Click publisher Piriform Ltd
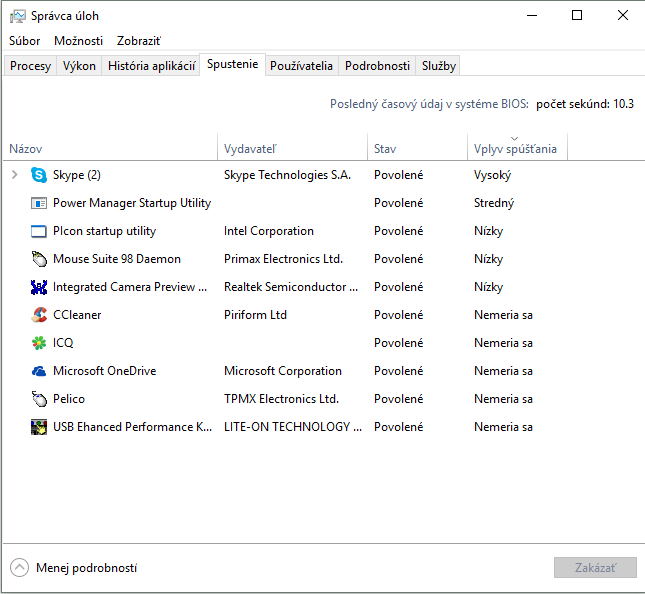 pos(255,315)
